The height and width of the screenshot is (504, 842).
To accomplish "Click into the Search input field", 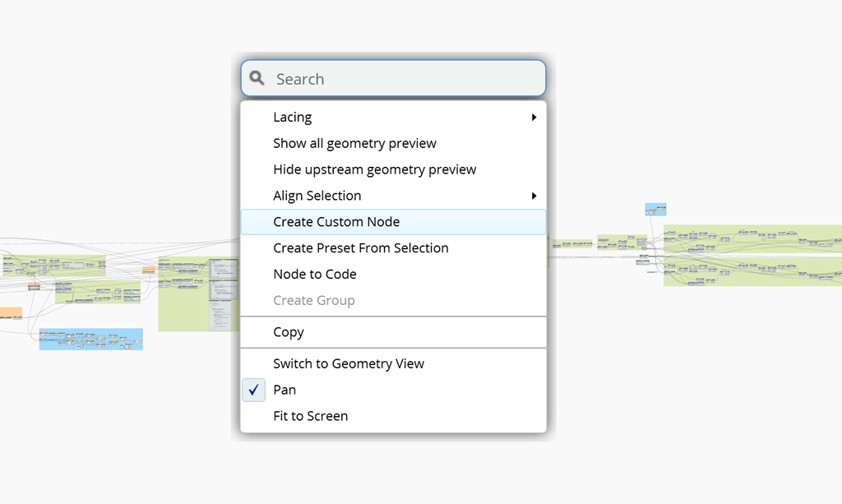I will 403,79.
